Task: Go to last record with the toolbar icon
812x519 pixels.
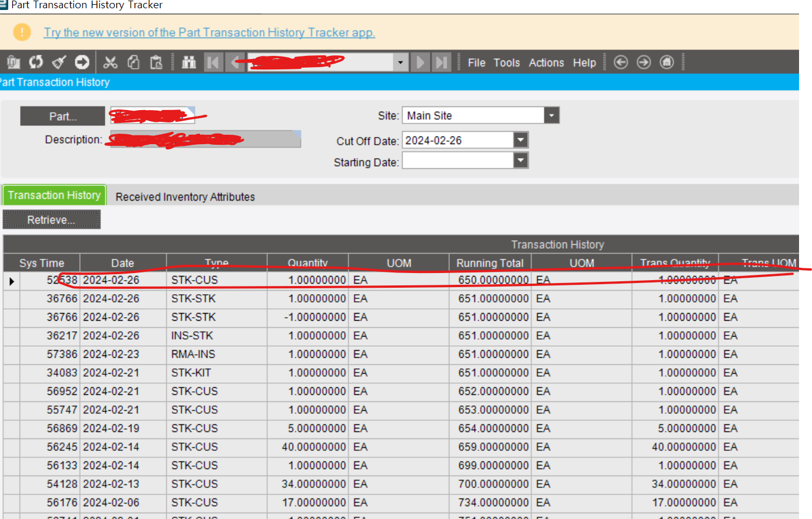Action: 442,62
